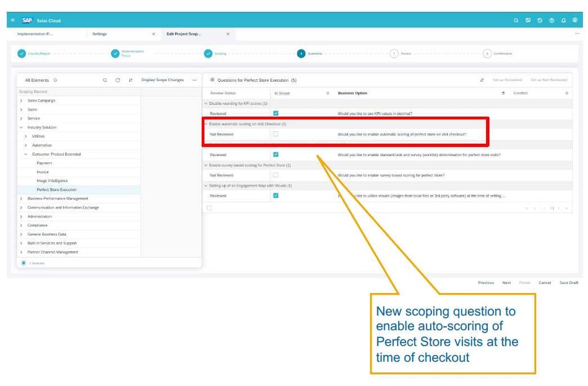
Task: Search the scoping elements tree
Action: coord(105,80)
